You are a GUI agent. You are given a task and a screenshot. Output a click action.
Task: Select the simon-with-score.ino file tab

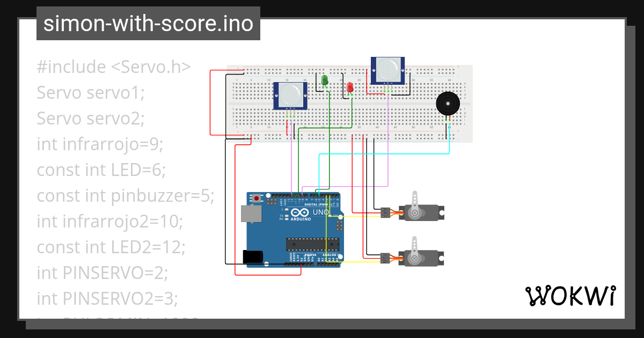pos(148,24)
